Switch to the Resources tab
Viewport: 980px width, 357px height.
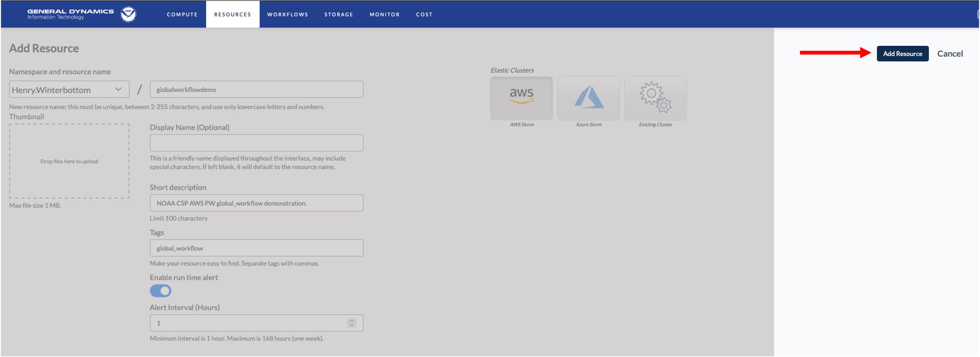(x=232, y=15)
